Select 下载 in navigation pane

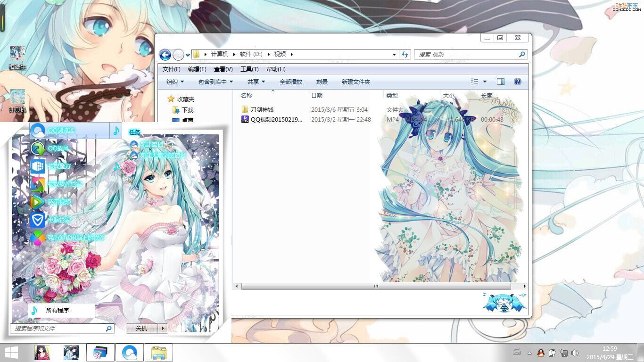(x=188, y=110)
